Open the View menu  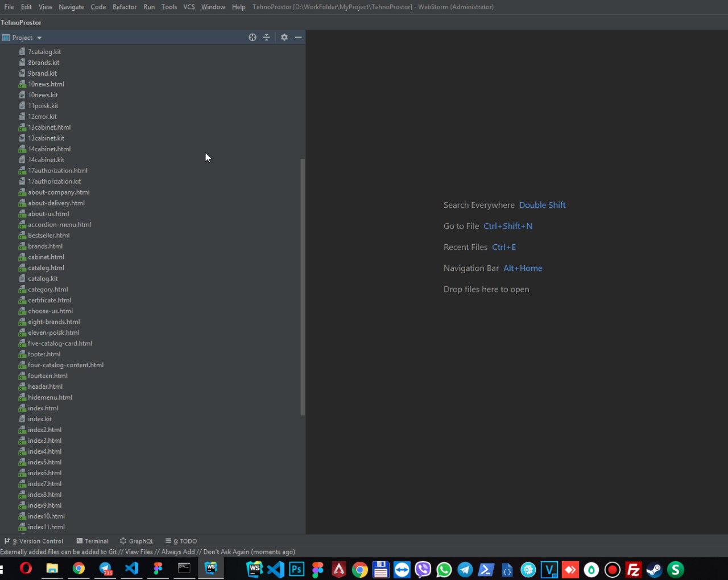point(45,7)
